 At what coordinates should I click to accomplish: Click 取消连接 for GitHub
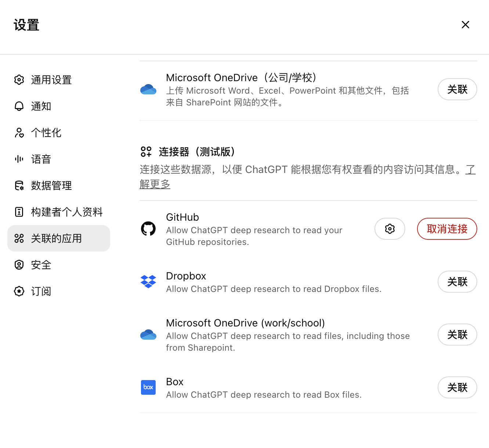point(447,229)
